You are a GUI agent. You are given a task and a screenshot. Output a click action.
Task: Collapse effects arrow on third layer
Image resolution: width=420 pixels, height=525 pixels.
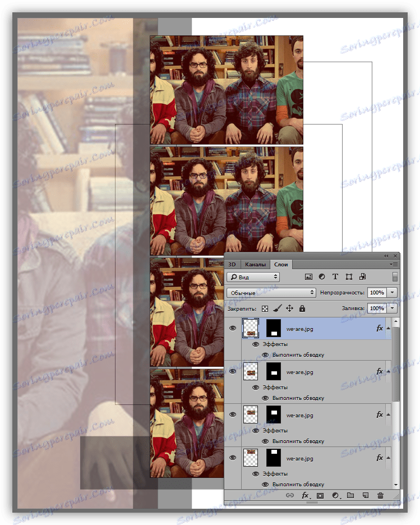tap(388, 415)
